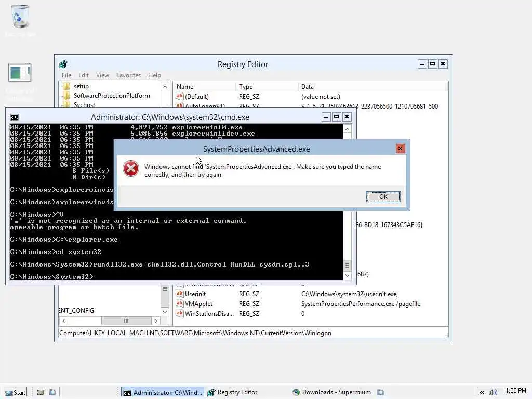
Task: Maximize the Registry Editor window
Action: [x=432, y=64]
